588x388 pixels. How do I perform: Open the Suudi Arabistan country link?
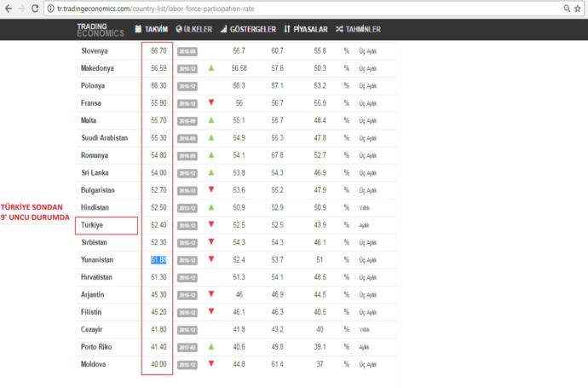tap(105, 138)
